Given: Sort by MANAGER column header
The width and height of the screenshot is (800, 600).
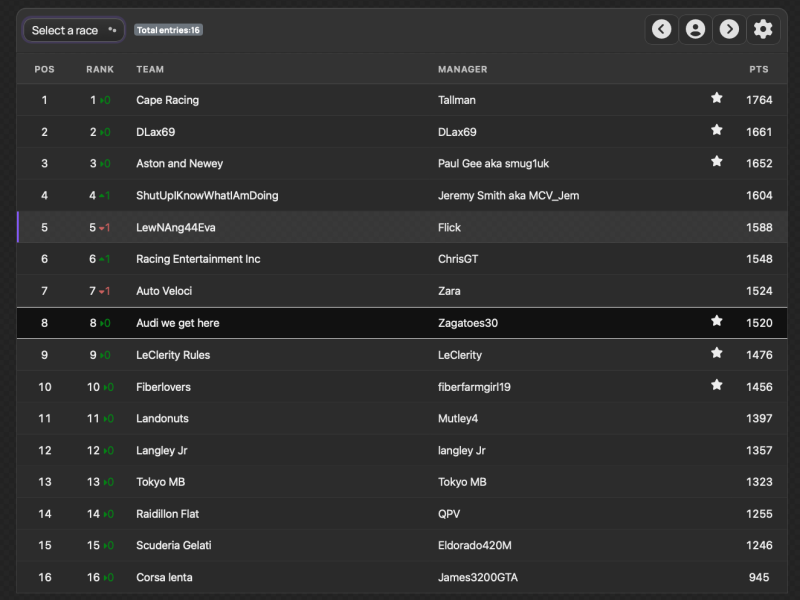Looking at the screenshot, I should tap(463, 69).
